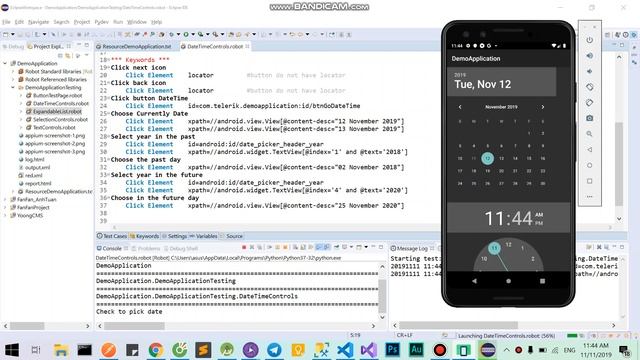Select AM in the time picker

[539, 215]
